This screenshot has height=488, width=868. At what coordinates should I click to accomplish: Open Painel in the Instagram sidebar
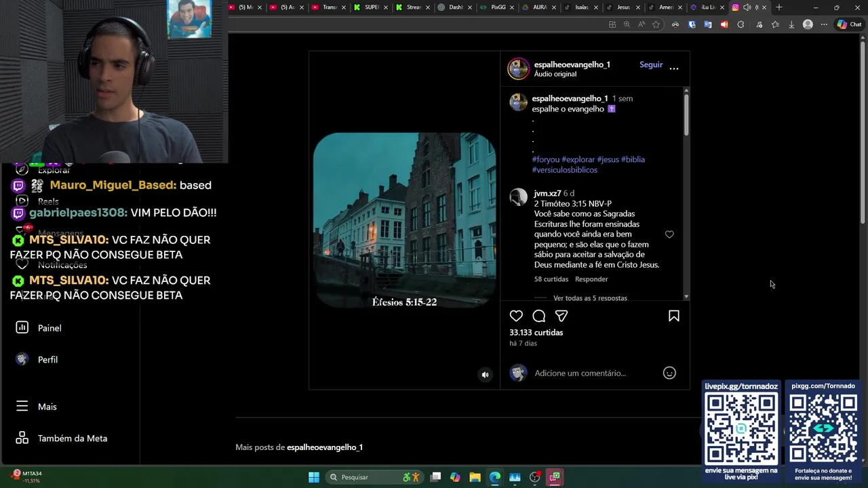click(x=39, y=328)
